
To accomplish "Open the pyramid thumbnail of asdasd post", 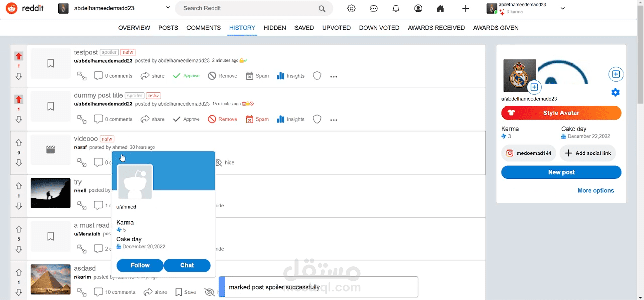I will click(51, 280).
